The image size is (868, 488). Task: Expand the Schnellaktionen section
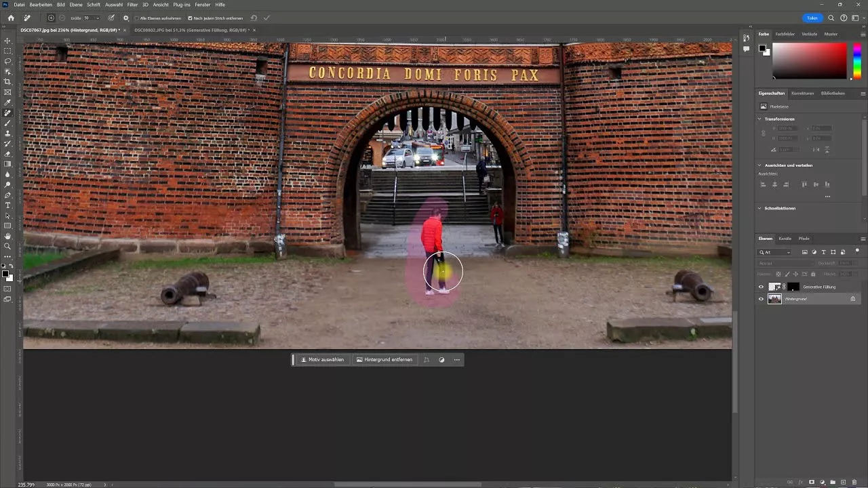(x=759, y=208)
